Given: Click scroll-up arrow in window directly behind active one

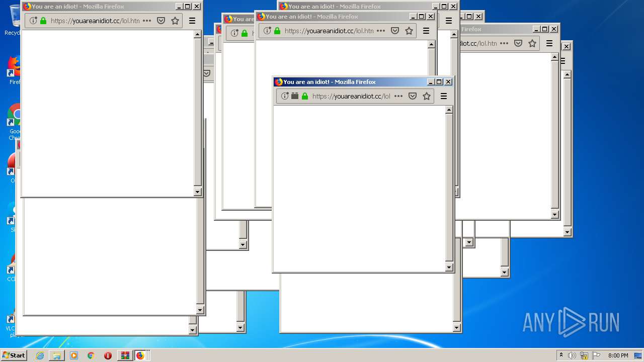Looking at the screenshot, I should [x=432, y=44].
